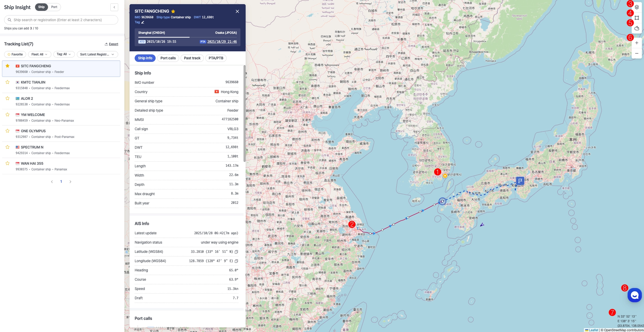Click the MMSI value 477182500
The height and width of the screenshot is (332, 644).
[x=230, y=119]
